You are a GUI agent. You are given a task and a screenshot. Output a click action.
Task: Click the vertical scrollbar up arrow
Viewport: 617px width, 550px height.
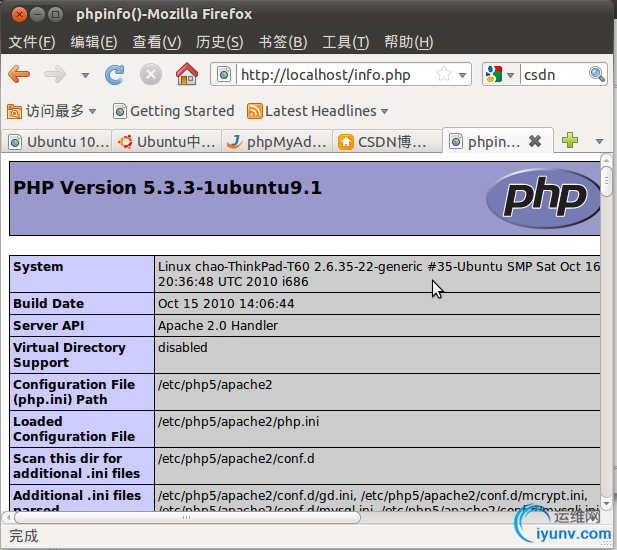pos(606,159)
